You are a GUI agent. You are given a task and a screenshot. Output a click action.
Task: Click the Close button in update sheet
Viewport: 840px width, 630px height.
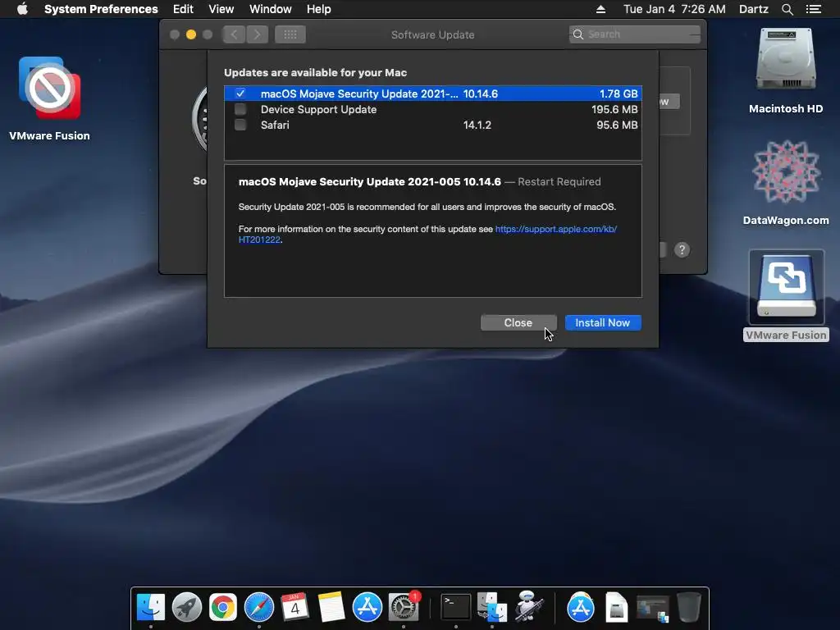(x=518, y=322)
